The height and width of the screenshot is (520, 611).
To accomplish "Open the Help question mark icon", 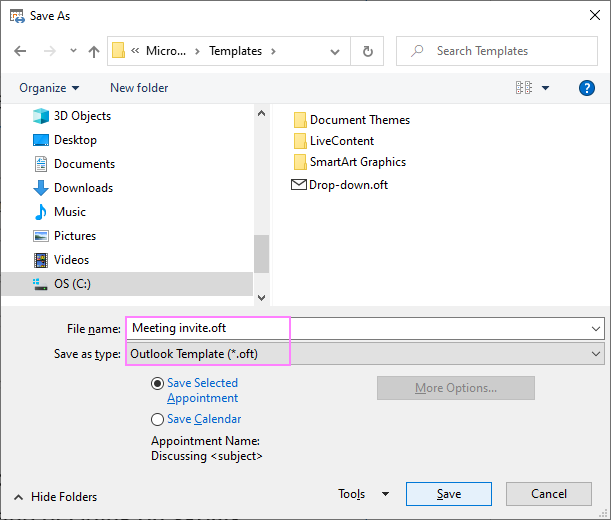I will (x=587, y=88).
